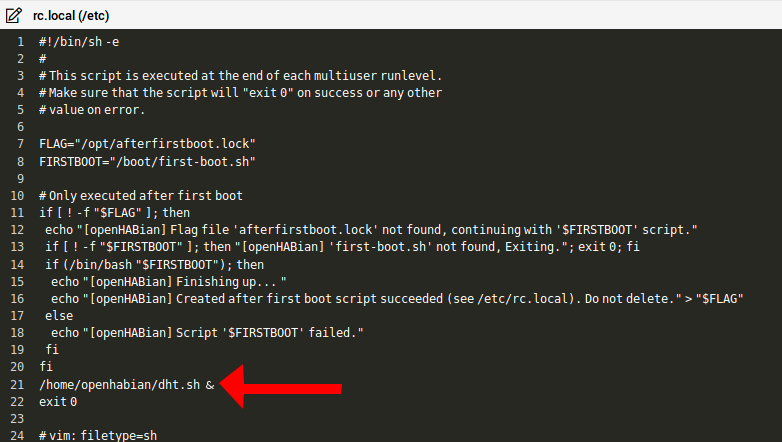Click the "else" keyword line

click(x=59, y=315)
